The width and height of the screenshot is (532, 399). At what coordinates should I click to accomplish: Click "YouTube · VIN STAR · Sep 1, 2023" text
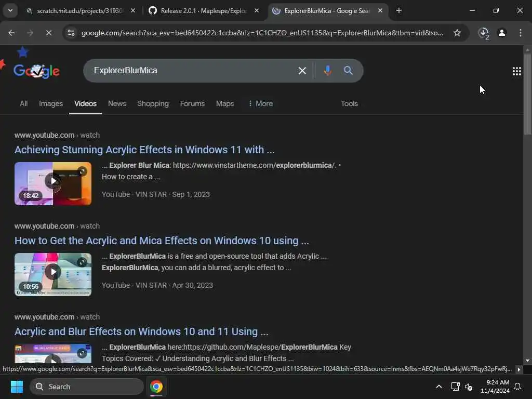[156, 194]
